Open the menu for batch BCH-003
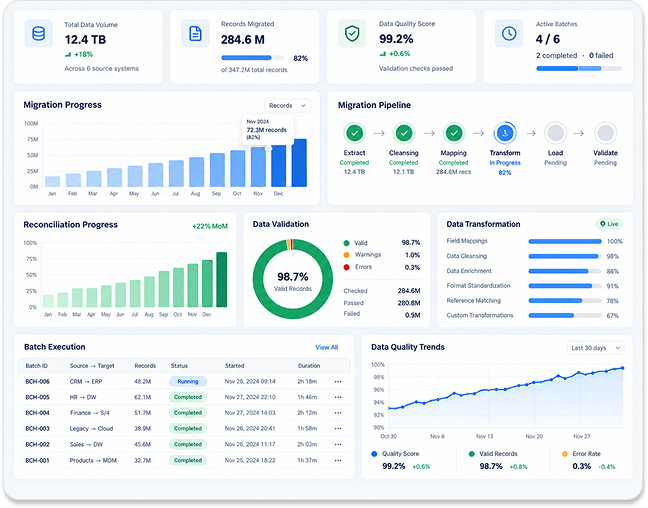648x508 pixels. tap(338, 429)
